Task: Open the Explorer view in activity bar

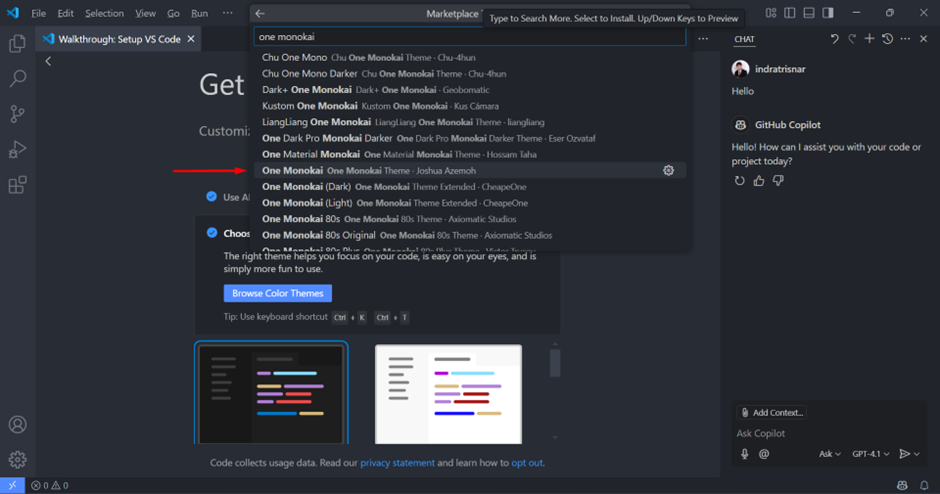Action: (17, 43)
